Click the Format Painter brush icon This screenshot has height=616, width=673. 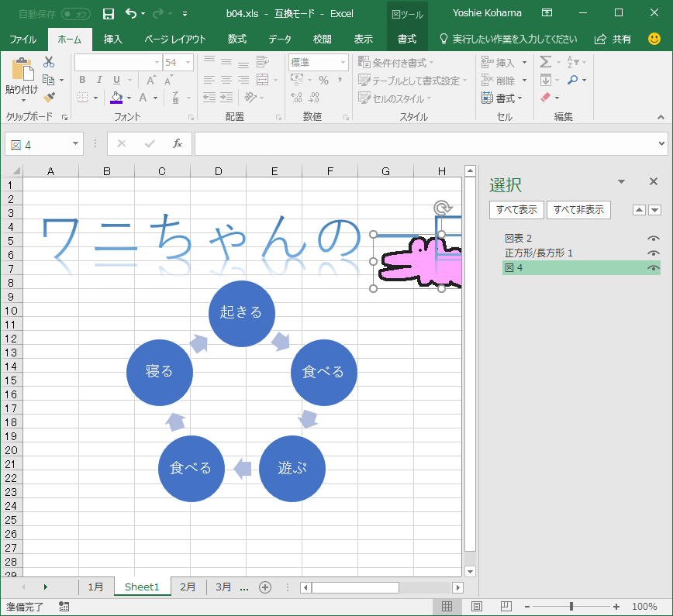point(49,98)
